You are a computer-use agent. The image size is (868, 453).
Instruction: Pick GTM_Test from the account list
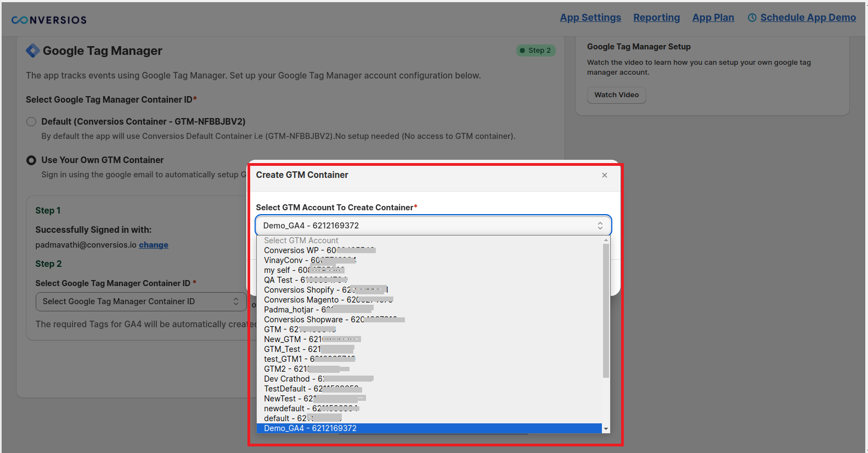(x=430, y=349)
